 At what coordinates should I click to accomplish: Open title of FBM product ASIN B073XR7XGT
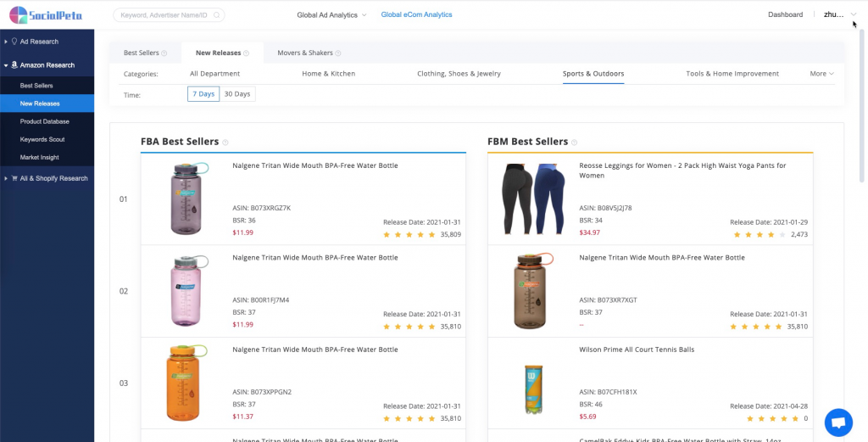661,258
